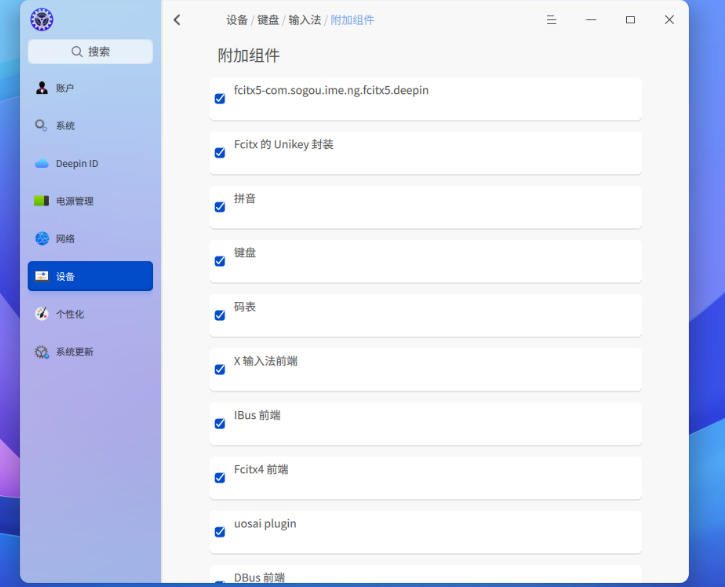Toggle the X 输入法前端 checkbox
Viewport: 725px width, 587px height.
coord(220,369)
